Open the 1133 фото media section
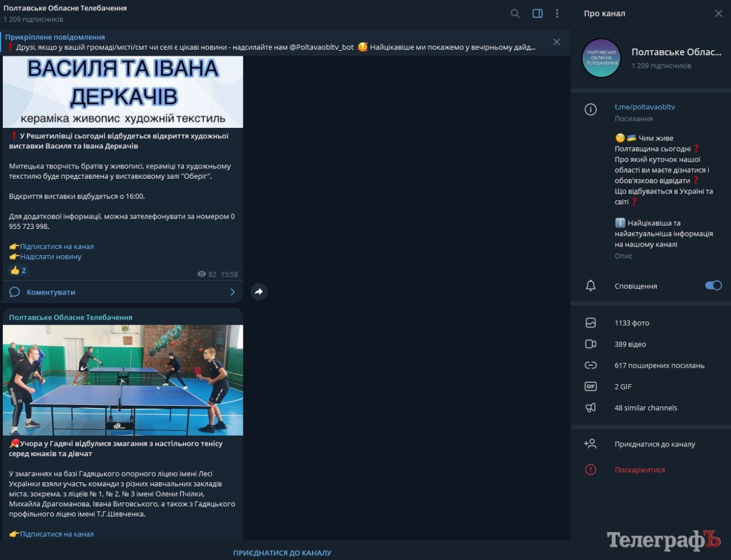 click(632, 323)
